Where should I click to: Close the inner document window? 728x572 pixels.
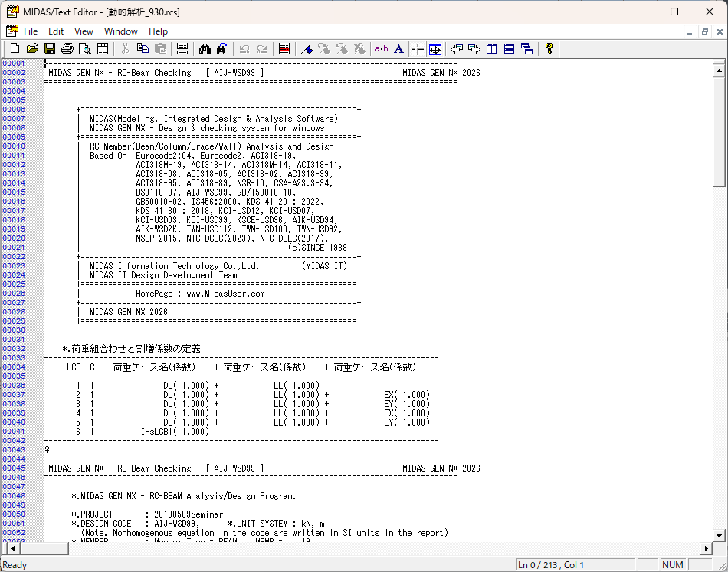720,31
